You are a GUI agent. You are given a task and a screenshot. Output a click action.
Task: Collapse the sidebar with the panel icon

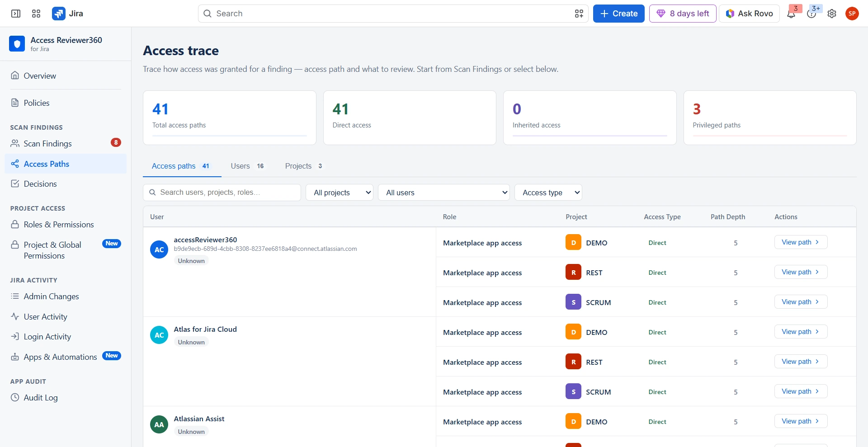(x=16, y=14)
